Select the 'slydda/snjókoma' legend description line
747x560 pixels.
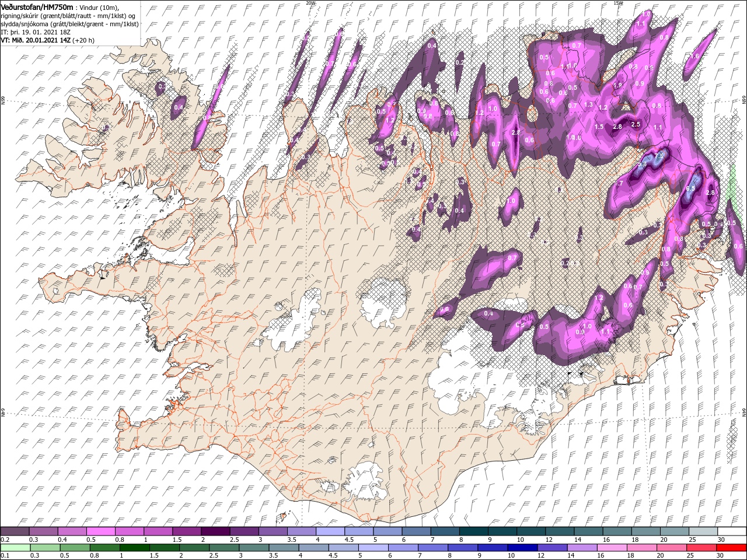point(68,23)
